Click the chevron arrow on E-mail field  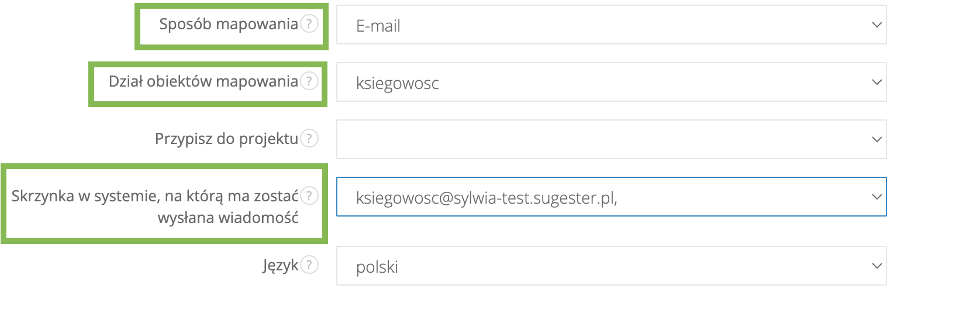point(877,25)
